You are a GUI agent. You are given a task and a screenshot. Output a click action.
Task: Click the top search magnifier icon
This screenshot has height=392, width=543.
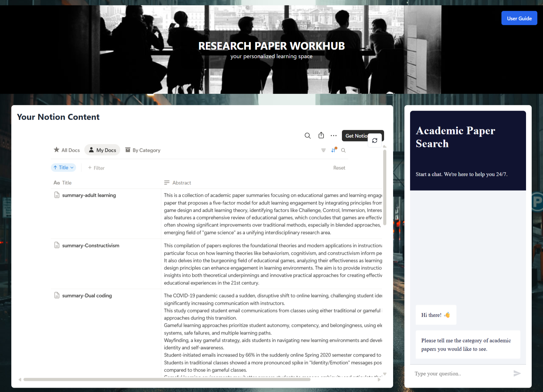pos(307,136)
